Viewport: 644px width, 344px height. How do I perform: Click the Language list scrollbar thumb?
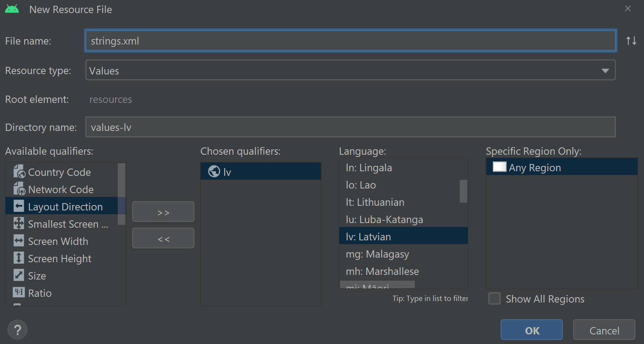click(463, 191)
